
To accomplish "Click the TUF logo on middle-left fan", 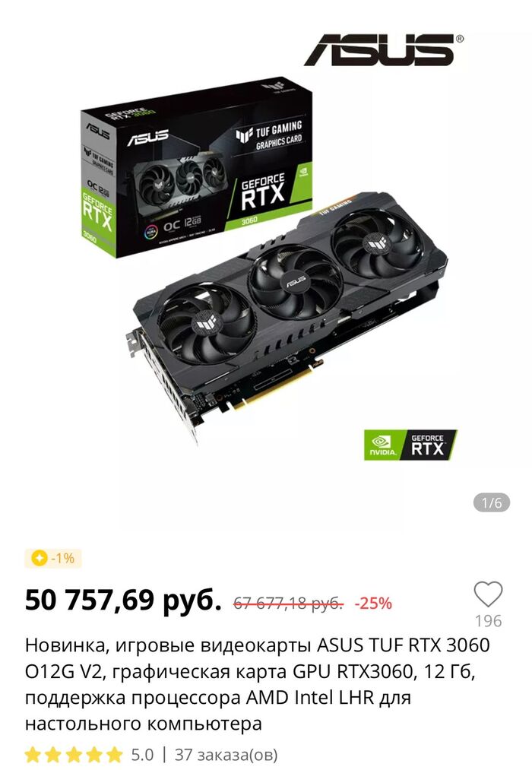I will pos(206,323).
